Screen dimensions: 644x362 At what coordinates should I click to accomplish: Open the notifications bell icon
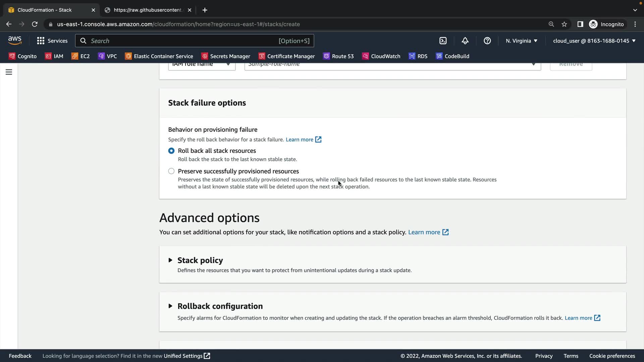point(465,41)
